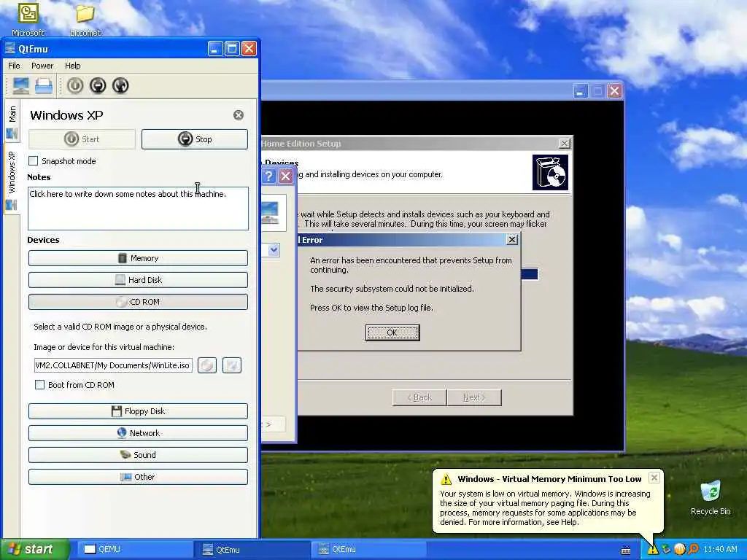Select the Windows XP vertical tab
Image resolution: width=747 pixels, height=560 pixels.
click(12, 181)
